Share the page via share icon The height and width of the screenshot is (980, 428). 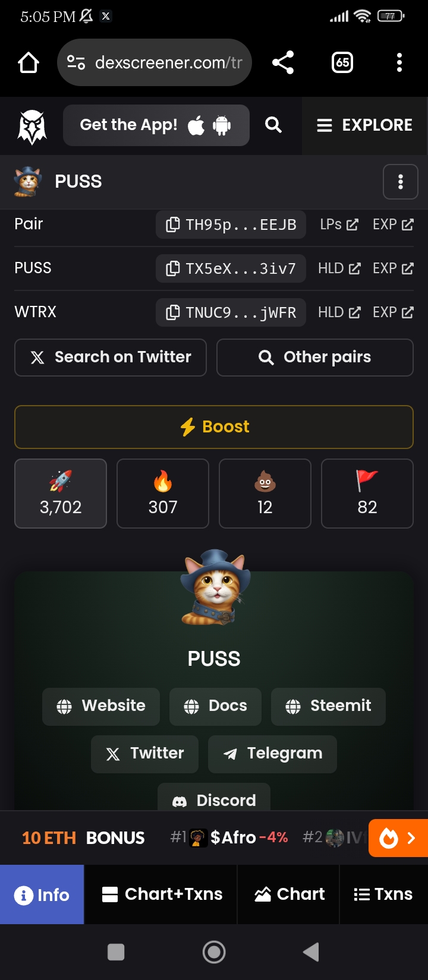coord(283,62)
